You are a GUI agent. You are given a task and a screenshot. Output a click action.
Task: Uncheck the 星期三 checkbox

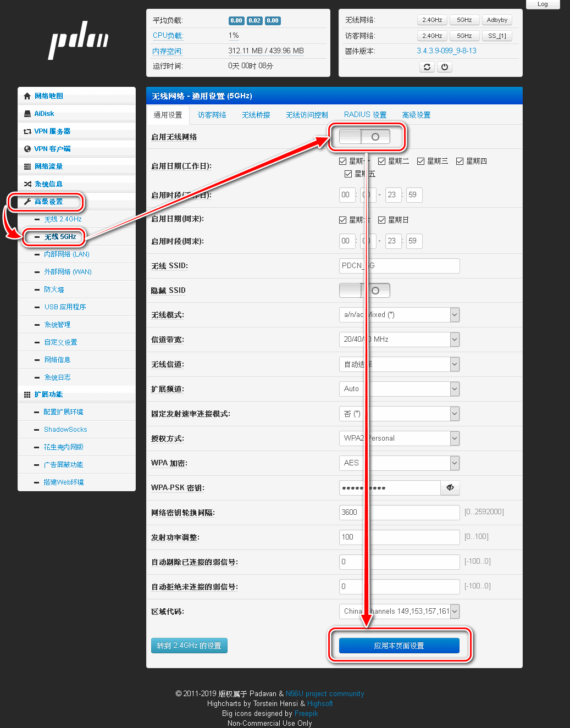click(x=420, y=161)
